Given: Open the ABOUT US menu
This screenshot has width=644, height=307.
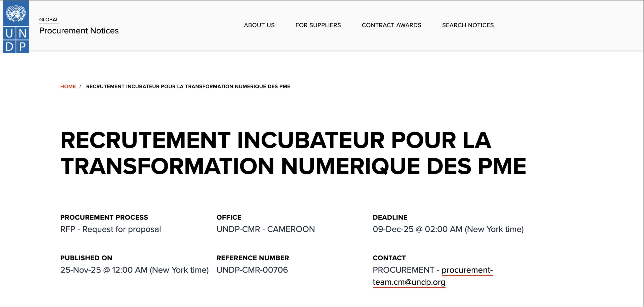Looking at the screenshot, I should pos(259,25).
